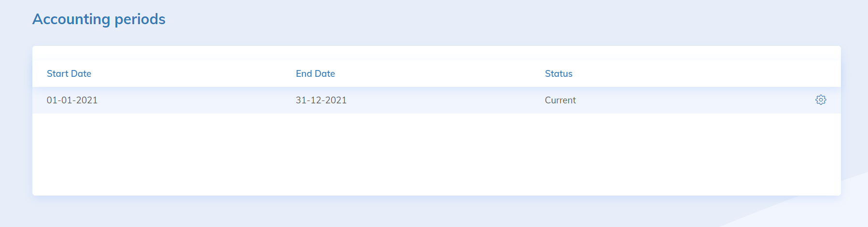Viewport: 868px width, 227px height.
Task: Click the word "End" in End Date header
Action: [x=304, y=73]
